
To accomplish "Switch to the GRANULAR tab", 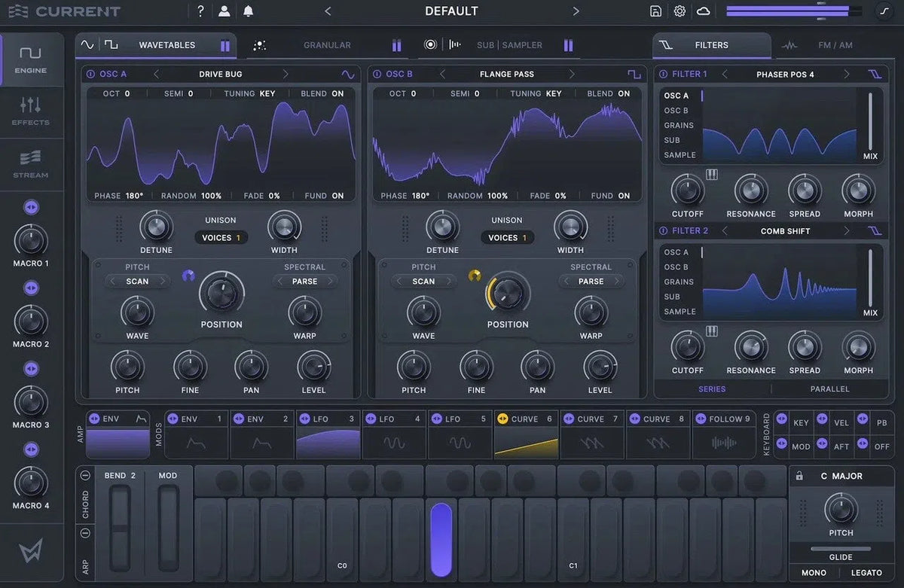I will click(327, 44).
